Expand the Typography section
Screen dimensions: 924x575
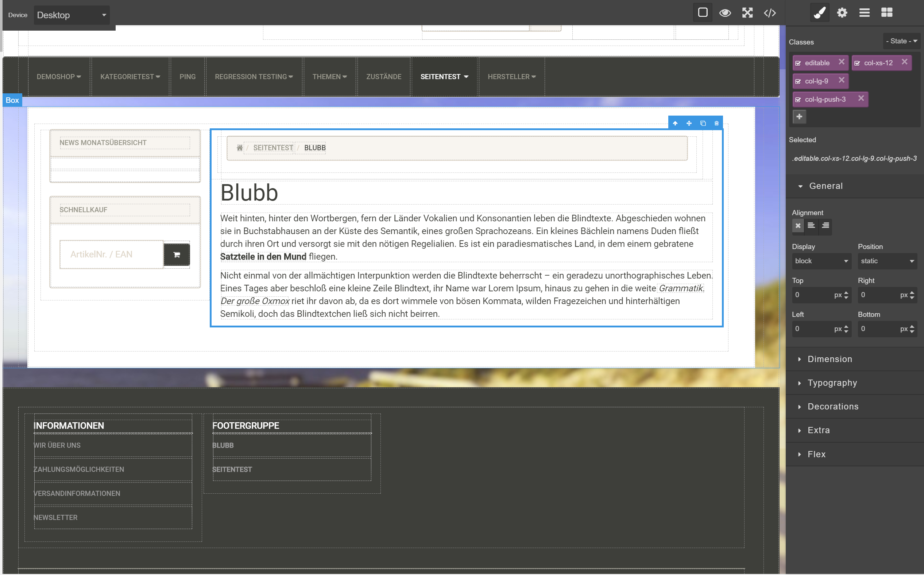coord(832,382)
